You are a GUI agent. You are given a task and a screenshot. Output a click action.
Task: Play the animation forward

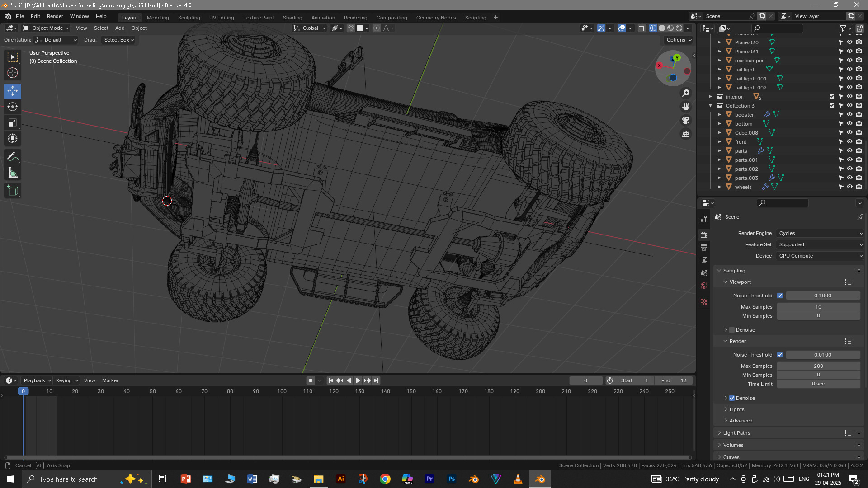(x=358, y=380)
